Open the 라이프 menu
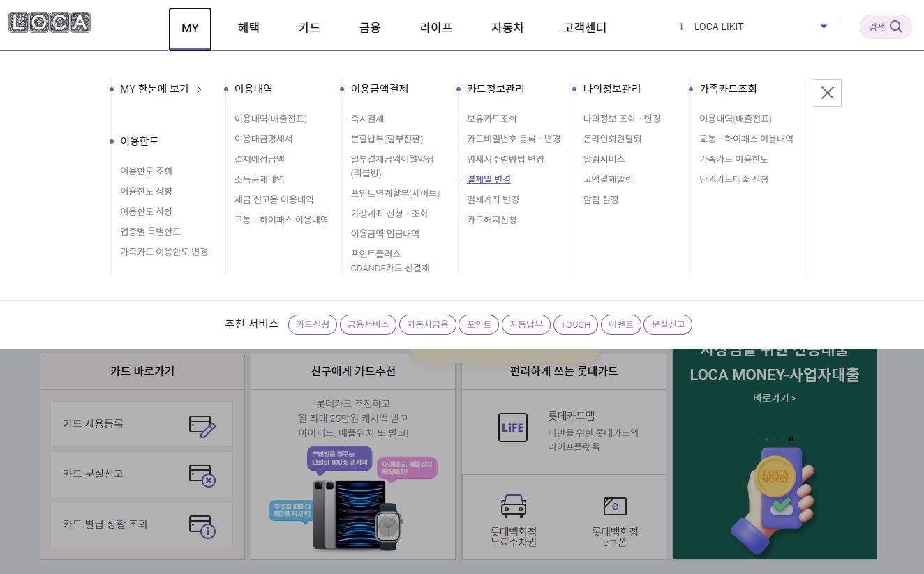This screenshot has height=574, width=924. pos(436,28)
